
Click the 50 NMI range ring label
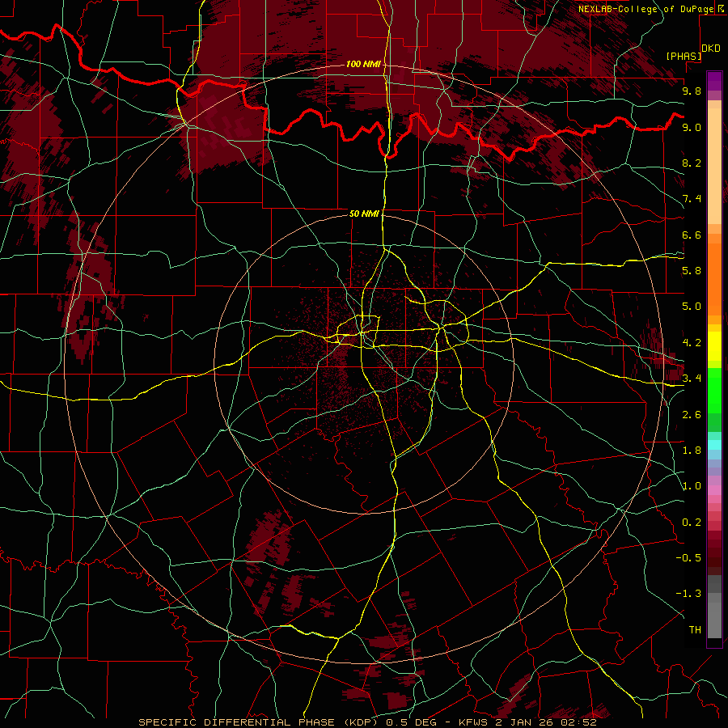tap(364, 214)
